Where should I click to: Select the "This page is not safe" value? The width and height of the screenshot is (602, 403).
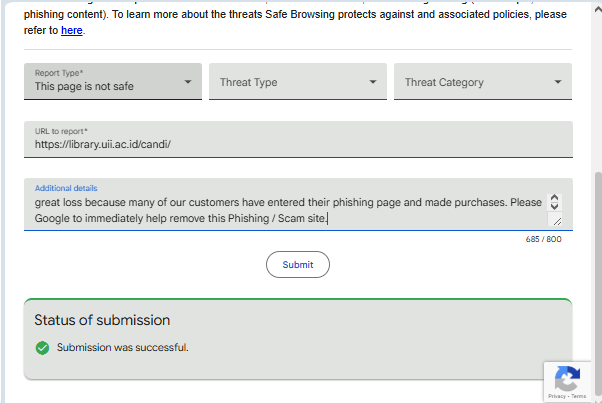click(84, 86)
